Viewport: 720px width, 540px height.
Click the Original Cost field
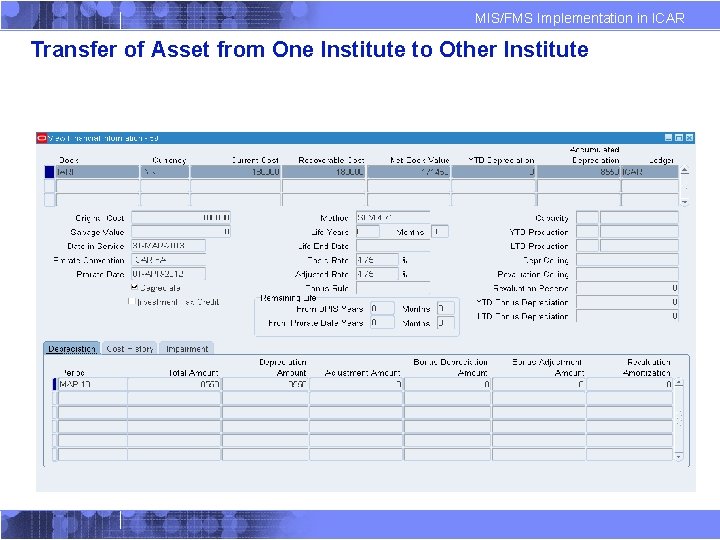pos(181,218)
